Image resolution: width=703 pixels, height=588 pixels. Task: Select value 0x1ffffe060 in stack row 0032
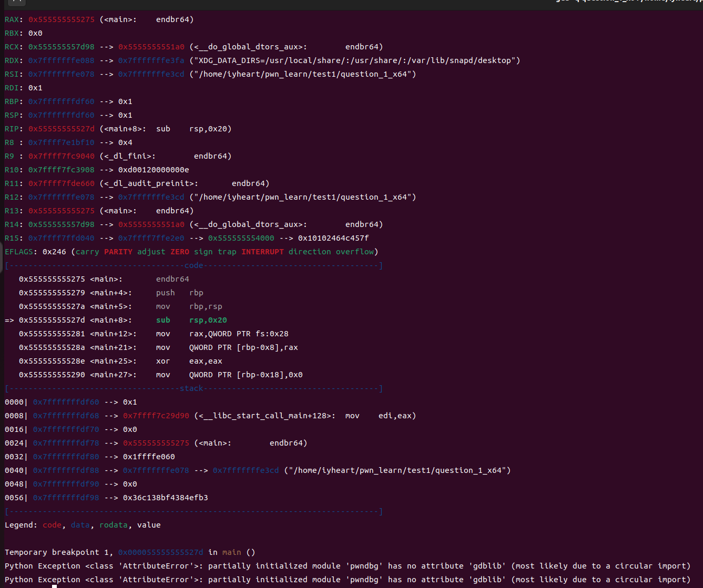pyautogui.click(x=149, y=457)
